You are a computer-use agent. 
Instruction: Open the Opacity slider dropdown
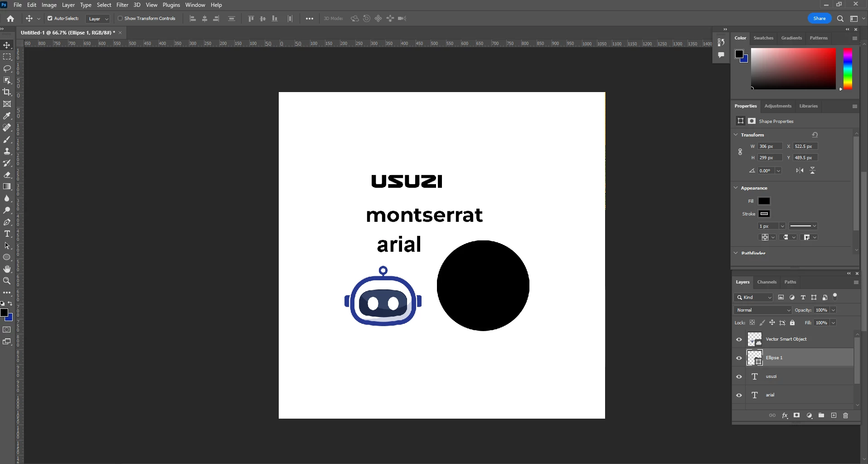[x=833, y=310]
